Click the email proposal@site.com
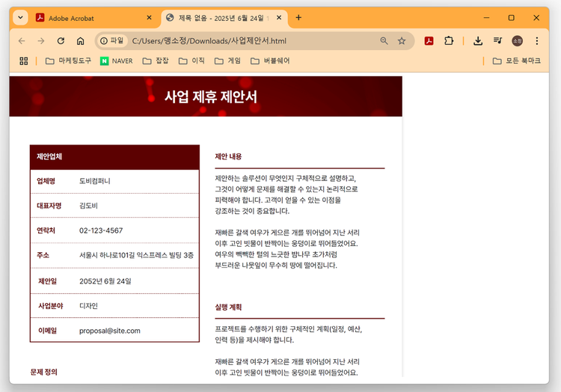The width and height of the screenshot is (561, 392). click(110, 331)
